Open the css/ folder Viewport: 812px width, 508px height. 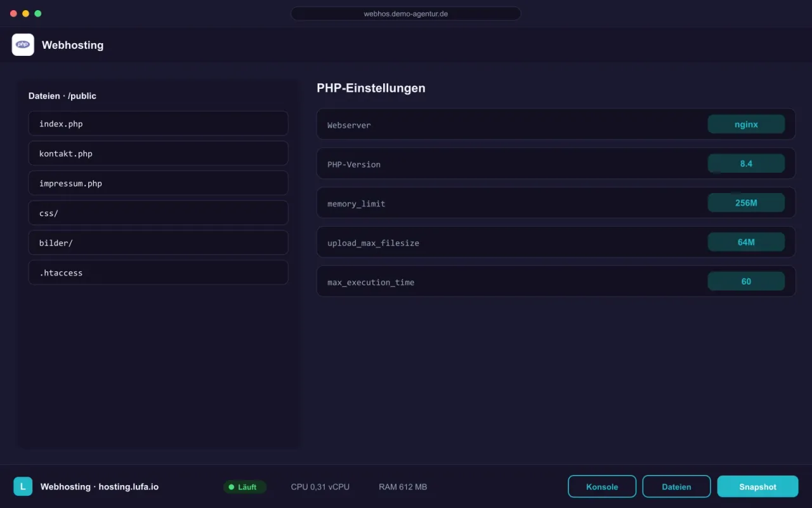tap(158, 213)
